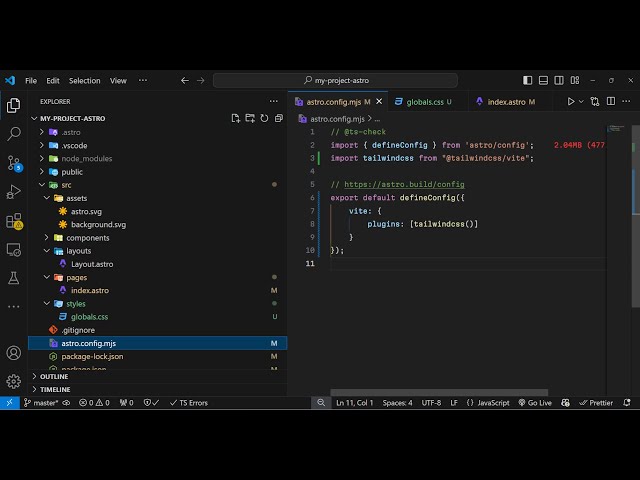Expand the components folder
The height and width of the screenshot is (480, 640).
pyautogui.click(x=158, y=238)
